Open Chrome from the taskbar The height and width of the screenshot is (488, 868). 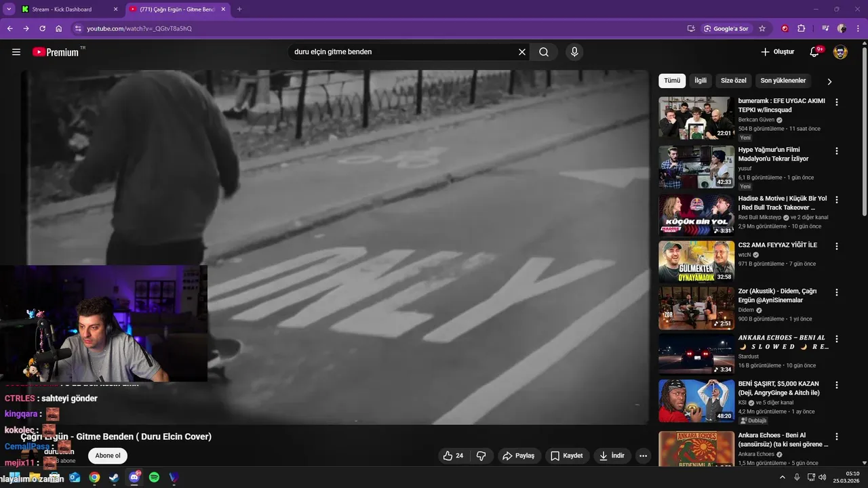click(94, 477)
